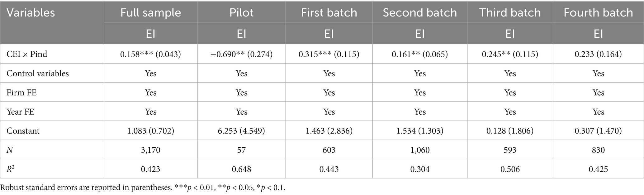
Task: Select the N value 3,170
Action: pos(151,150)
